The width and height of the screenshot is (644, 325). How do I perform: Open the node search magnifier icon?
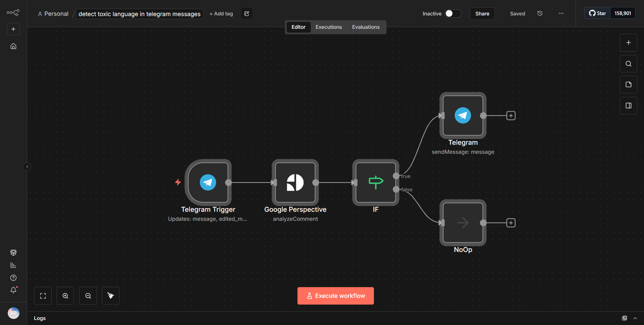coord(628,64)
